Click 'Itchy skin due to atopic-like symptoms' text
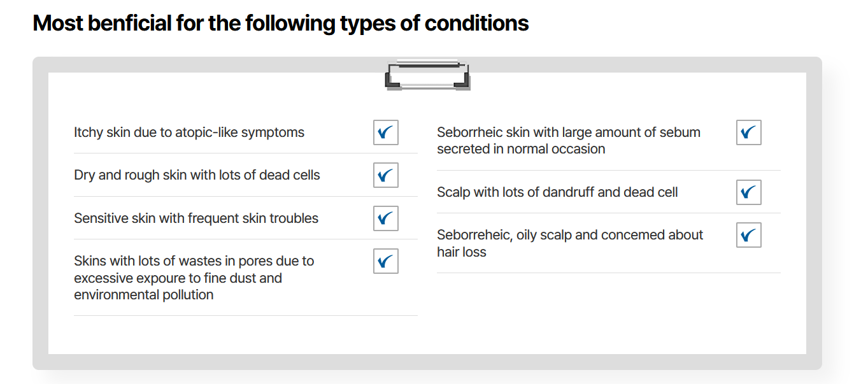This screenshot has height=384, width=868. click(189, 132)
